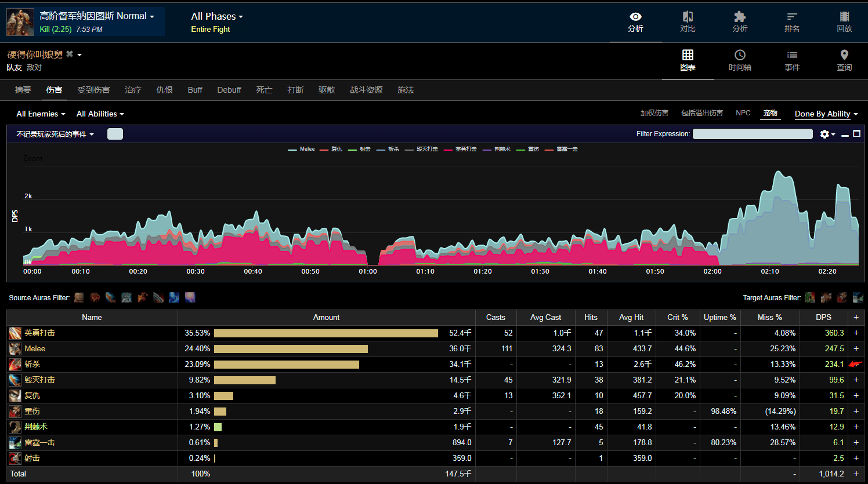Screen dimensions: 868x484
Task: Click the 英勇打击 amount bar
Action: (x=326, y=333)
